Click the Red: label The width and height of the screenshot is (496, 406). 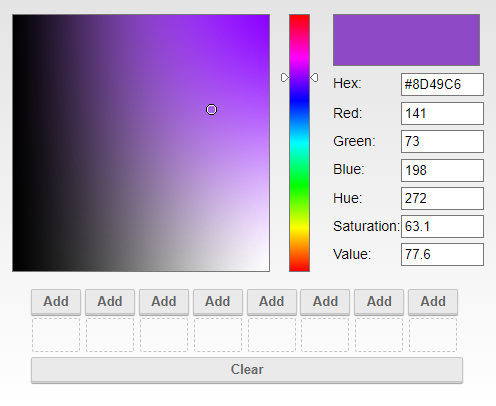click(x=347, y=113)
